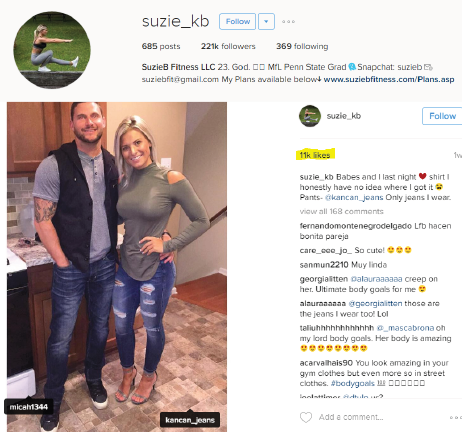
Task: Expand suggested accounts dropdown arrow
Action: coord(266,22)
